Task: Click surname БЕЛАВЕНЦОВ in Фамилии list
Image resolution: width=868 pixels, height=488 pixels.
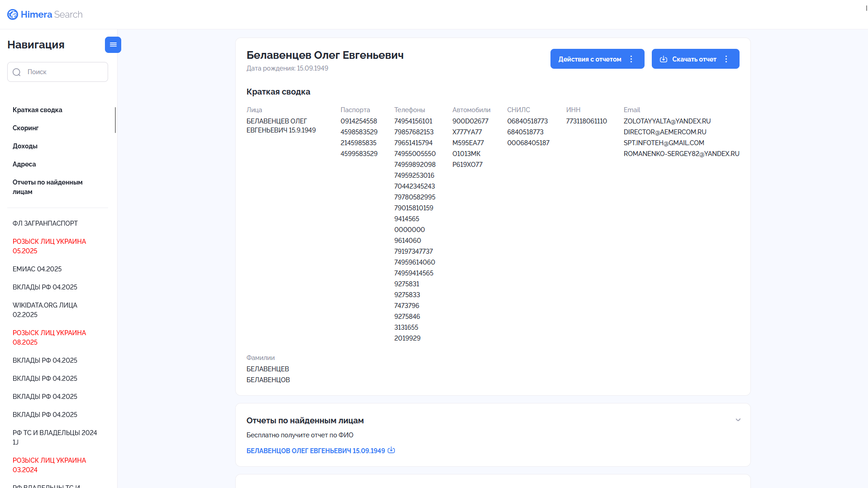Action: (x=268, y=380)
